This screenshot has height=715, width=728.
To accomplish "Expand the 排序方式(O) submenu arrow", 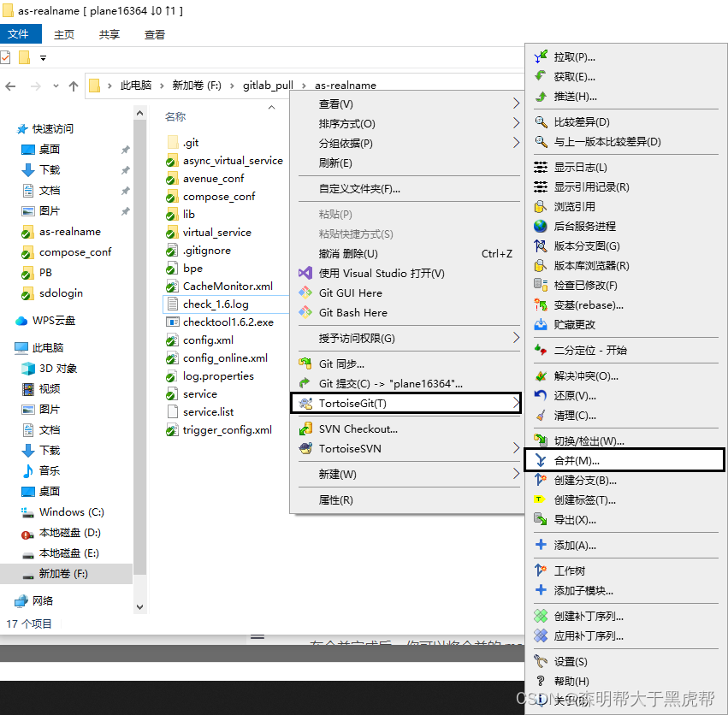I will click(515, 123).
